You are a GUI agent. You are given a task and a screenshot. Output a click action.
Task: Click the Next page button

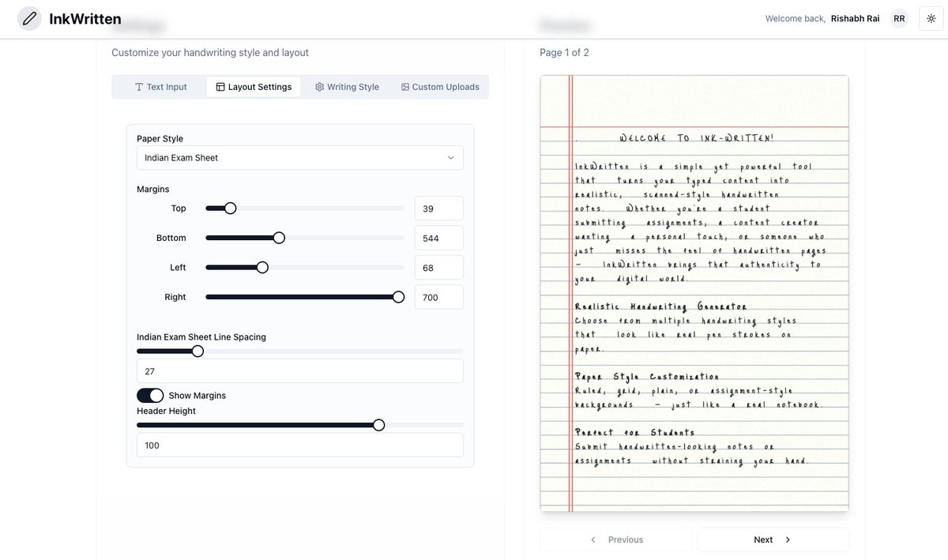[x=773, y=539]
